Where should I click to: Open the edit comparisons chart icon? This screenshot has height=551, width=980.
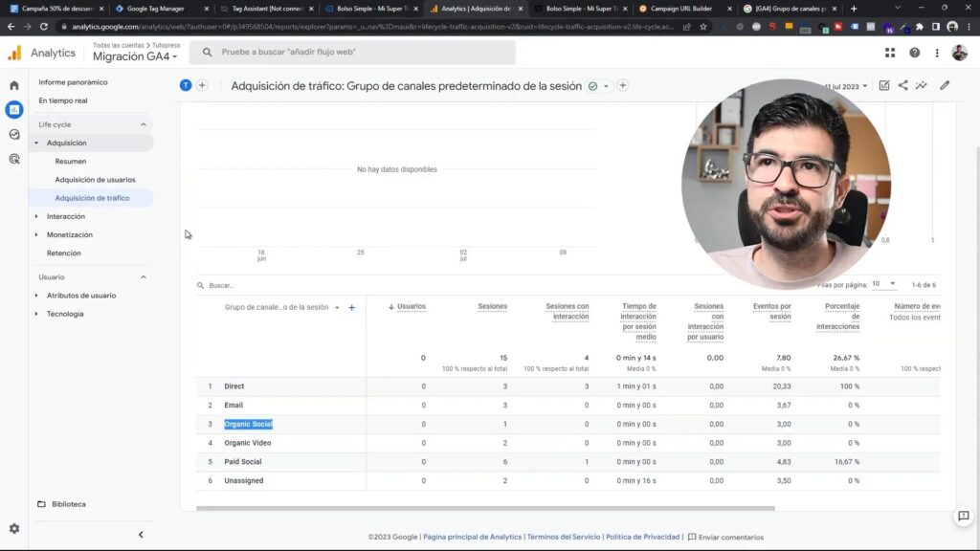(883, 85)
